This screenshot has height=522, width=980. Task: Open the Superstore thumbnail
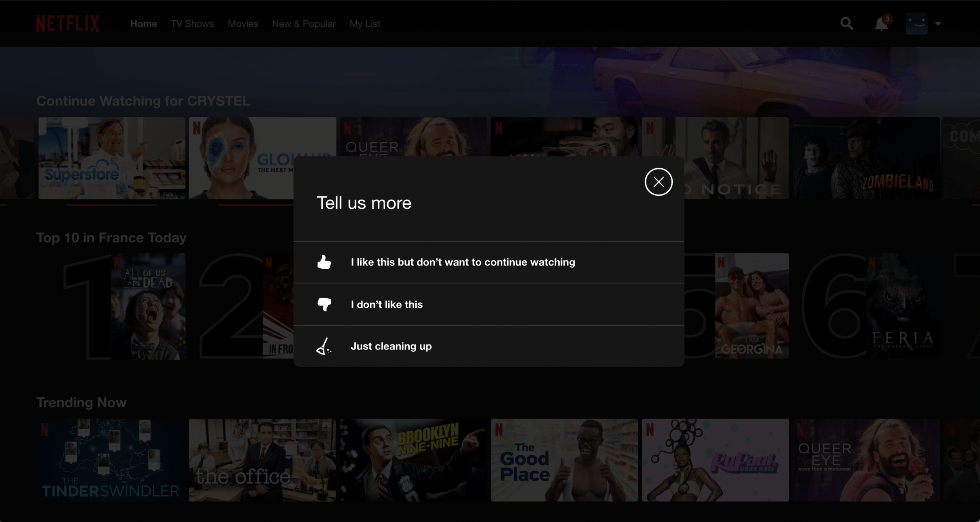112,158
